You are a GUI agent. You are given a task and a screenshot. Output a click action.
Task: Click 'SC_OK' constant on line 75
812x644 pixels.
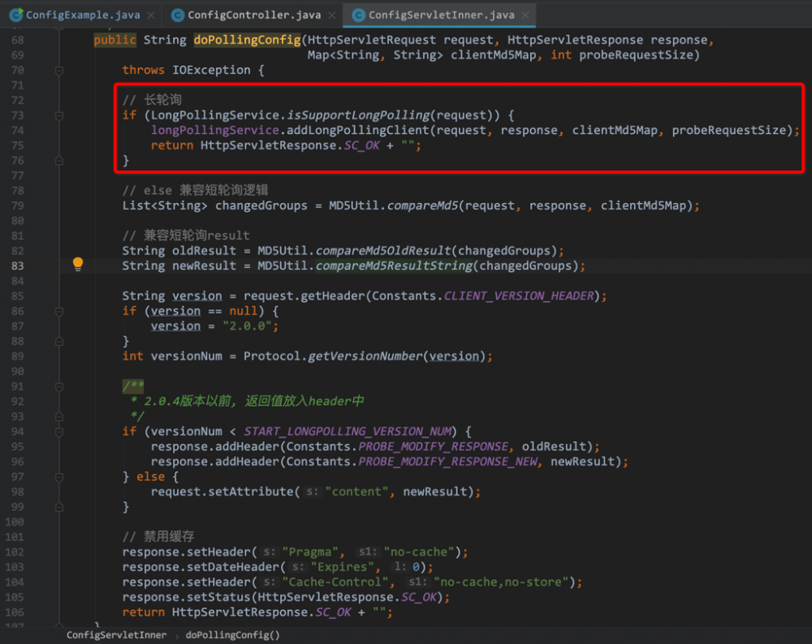[362, 145]
